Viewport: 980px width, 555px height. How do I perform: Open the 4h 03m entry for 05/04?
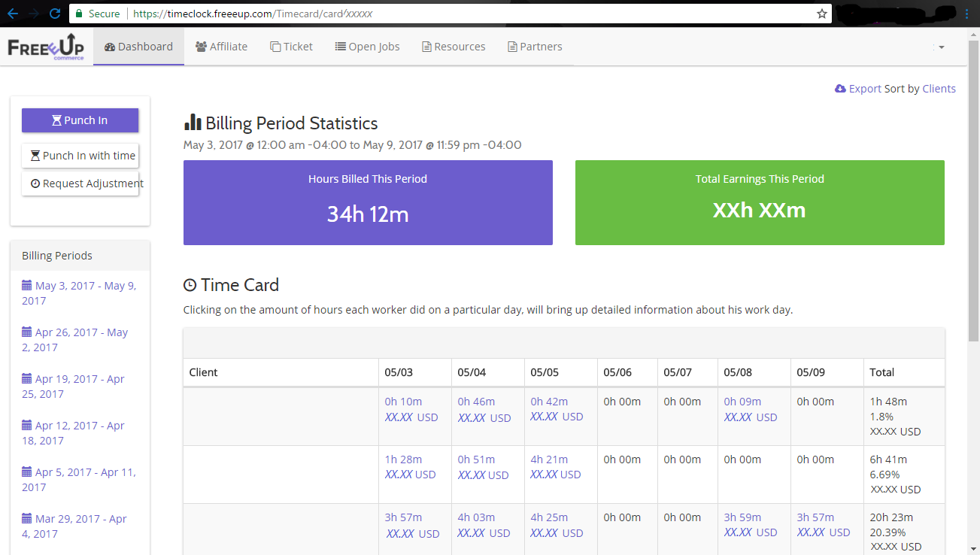476,517
